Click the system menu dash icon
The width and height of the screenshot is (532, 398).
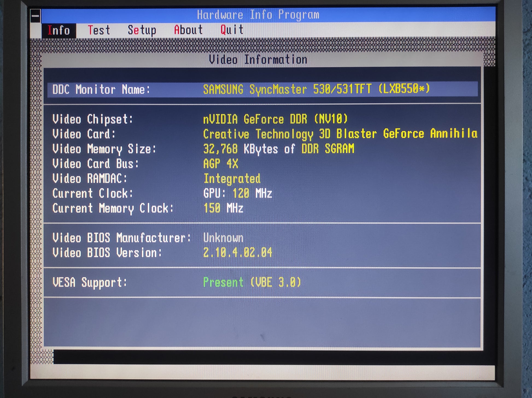(35, 16)
